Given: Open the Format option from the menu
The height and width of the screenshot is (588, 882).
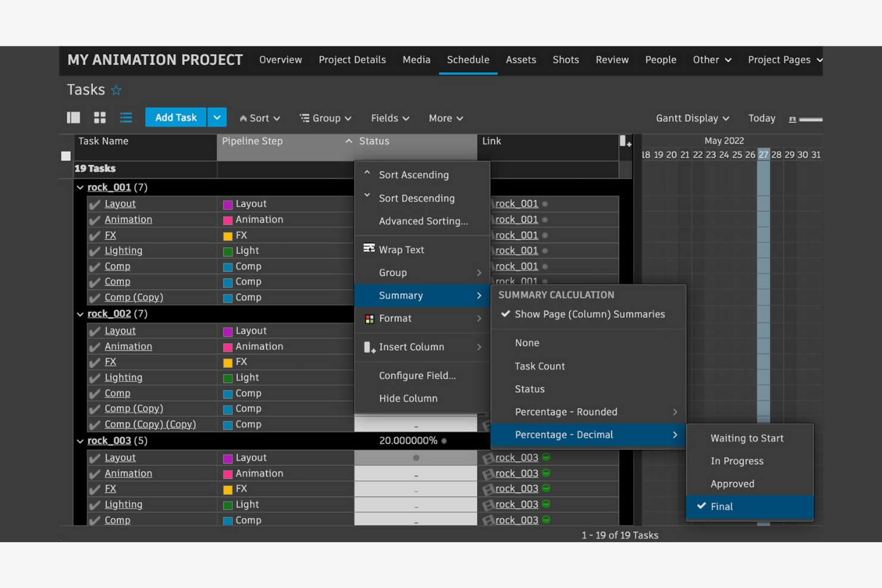Looking at the screenshot, I should click(395, 318).
